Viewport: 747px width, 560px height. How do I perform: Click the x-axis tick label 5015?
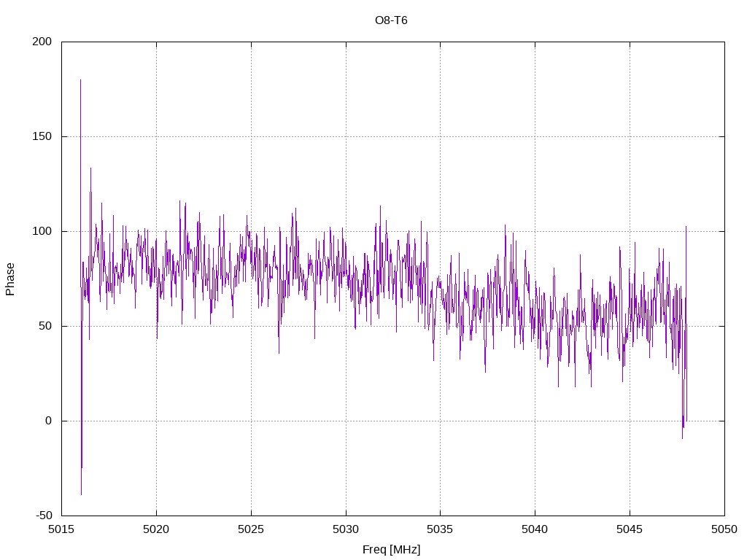point(62,529)
